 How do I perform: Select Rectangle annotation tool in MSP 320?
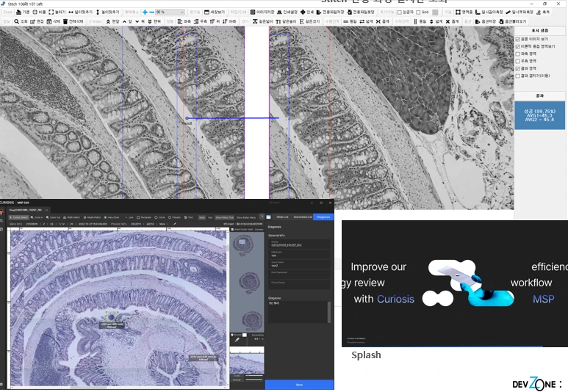(x=144, y=217)
